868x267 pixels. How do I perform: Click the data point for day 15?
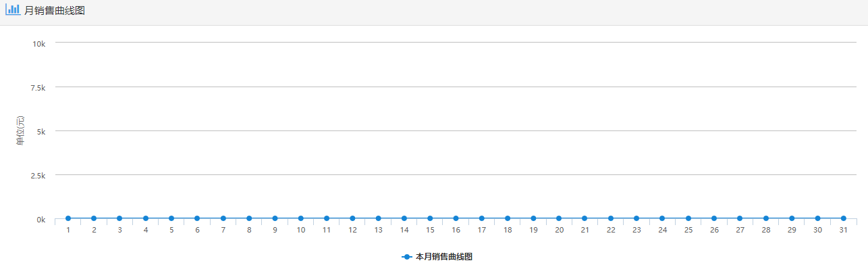point(430,218)
